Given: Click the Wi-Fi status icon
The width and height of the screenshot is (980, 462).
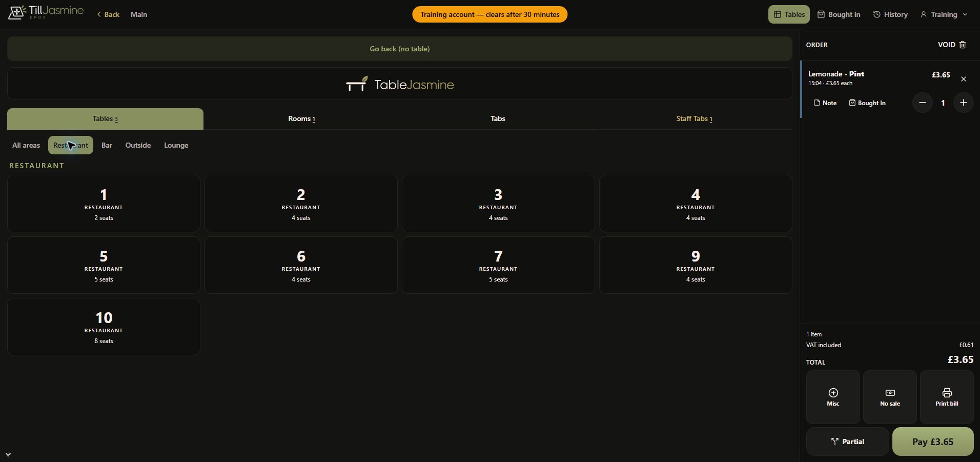Looking at the screenshot, I should tap(8, 455).
